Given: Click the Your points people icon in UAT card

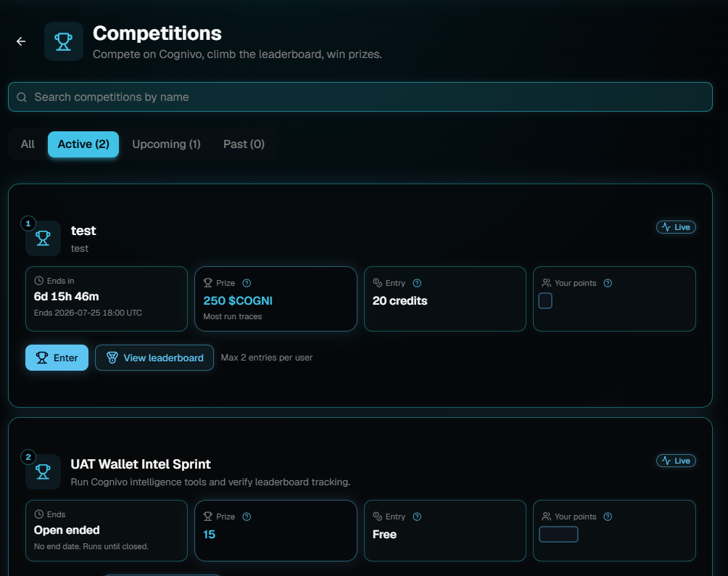Looking at the screenshot, I should point(547,517).
